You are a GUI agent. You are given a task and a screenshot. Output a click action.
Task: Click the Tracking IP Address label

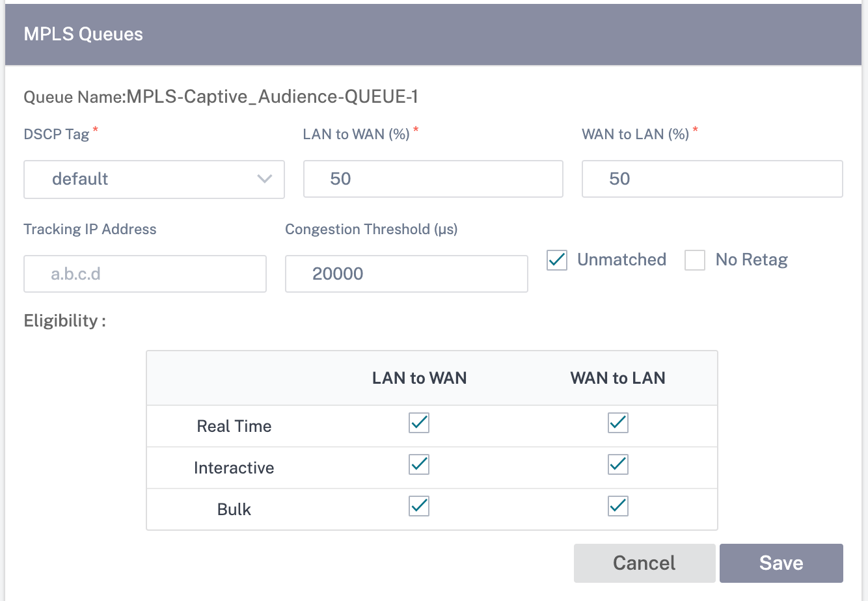(x=90, y=229)
